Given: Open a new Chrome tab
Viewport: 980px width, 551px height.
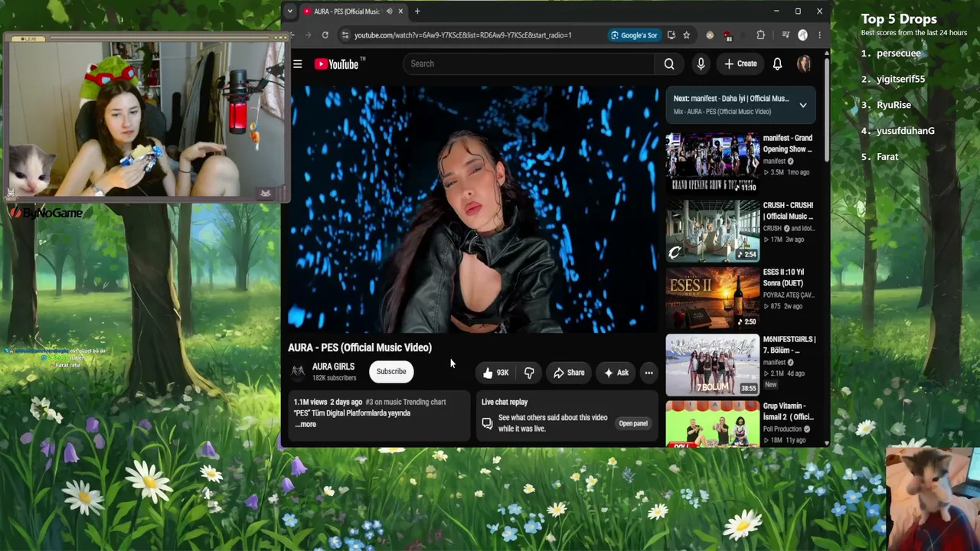Looking at the screenshot, I should coord(417,11).
